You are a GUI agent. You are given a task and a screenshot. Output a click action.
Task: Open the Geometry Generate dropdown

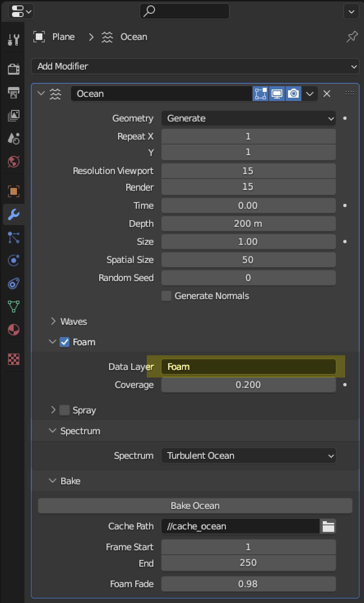(x=248, y=118)
